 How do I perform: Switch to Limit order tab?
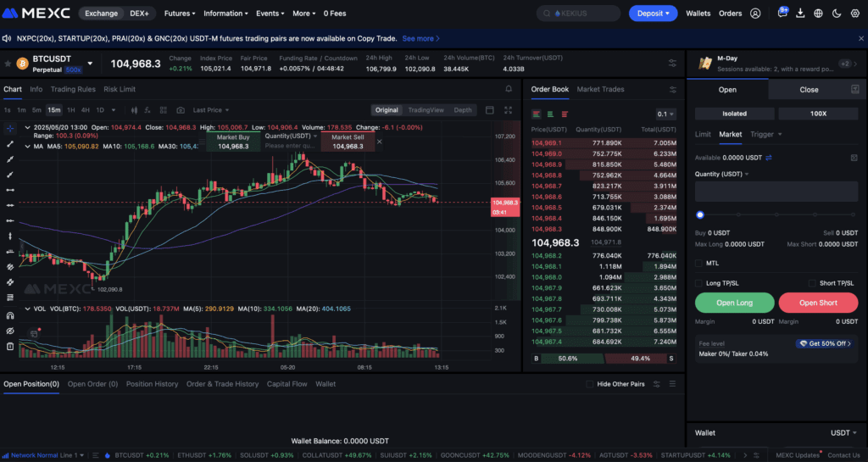703,135
